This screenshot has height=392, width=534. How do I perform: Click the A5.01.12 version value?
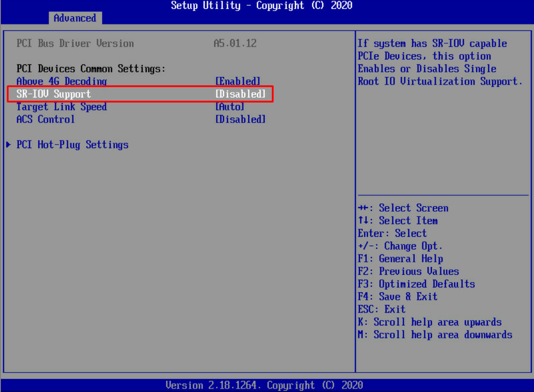pyautogui.click(x=235, y=43)
